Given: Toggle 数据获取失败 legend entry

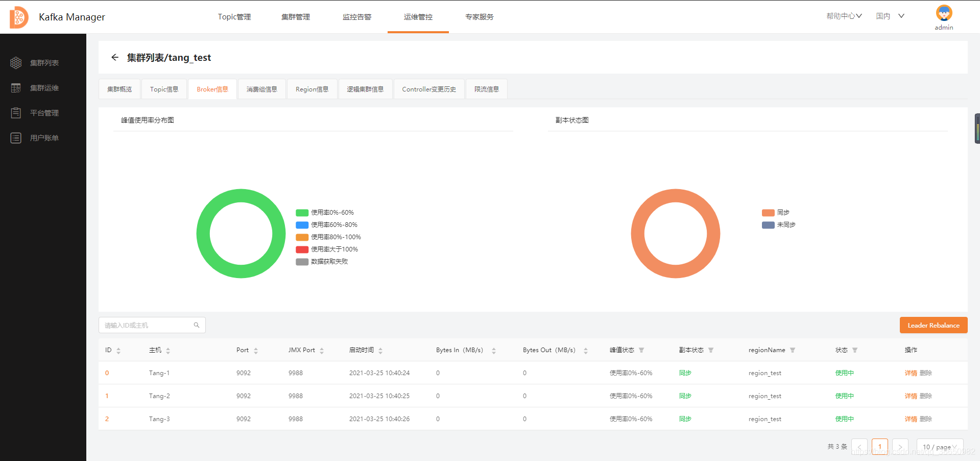Looking at the screenshot, I should click(322, 262).
